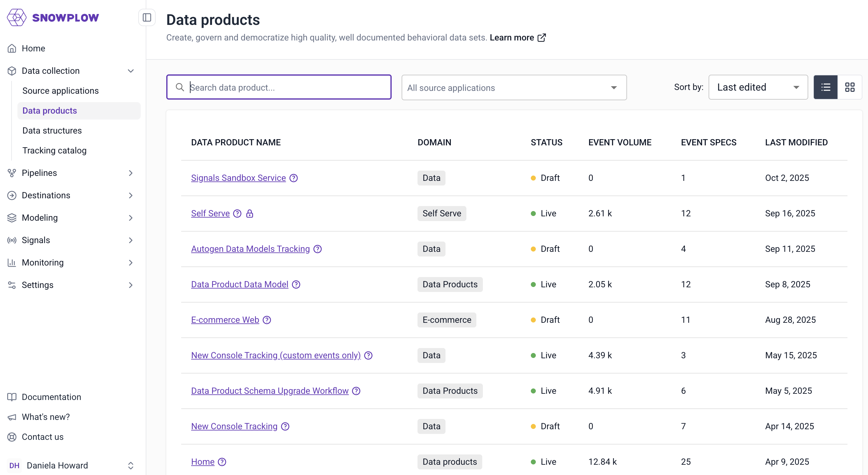Expand the Destinations section chevron
Screen dimensions: 868x475
click(131, 195)
